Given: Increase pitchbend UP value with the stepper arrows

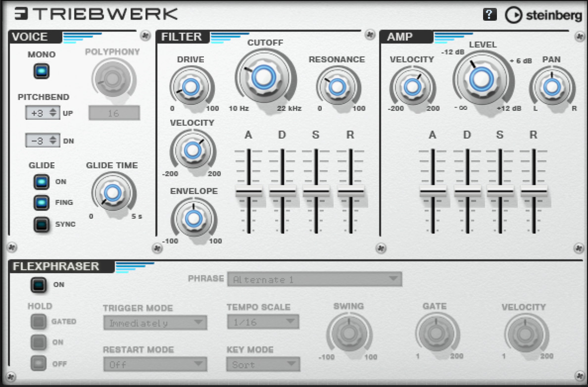Looking at the screenshot, I should pos(53,112).
